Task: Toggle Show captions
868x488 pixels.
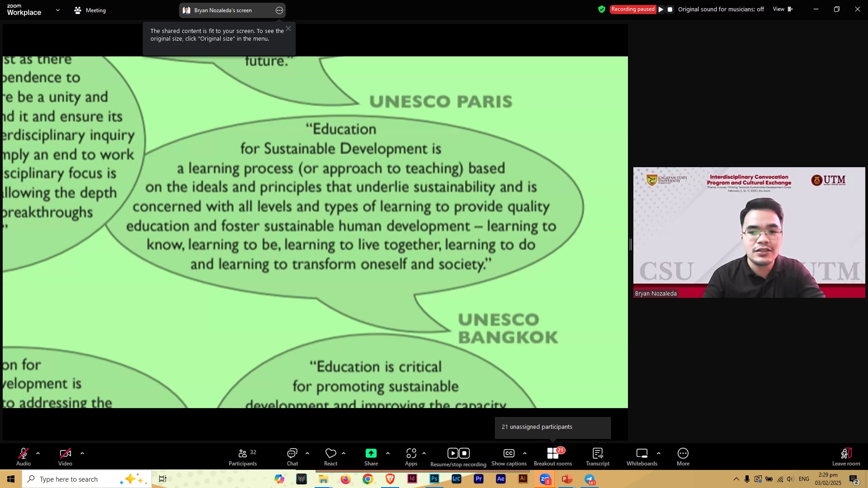Action: (509, 457)
